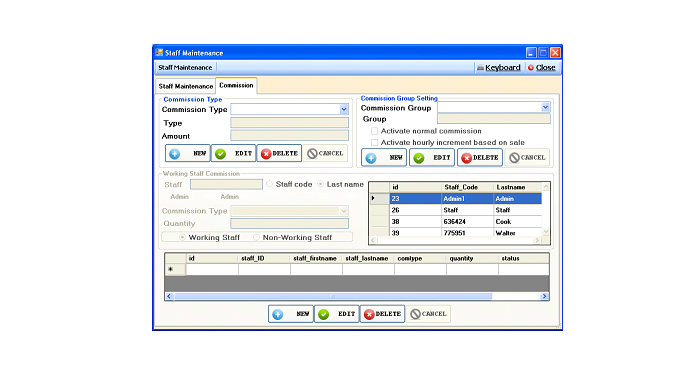Select staff row with code 775951 Waiter
700x371 pixels.
(x=456, y=232)
